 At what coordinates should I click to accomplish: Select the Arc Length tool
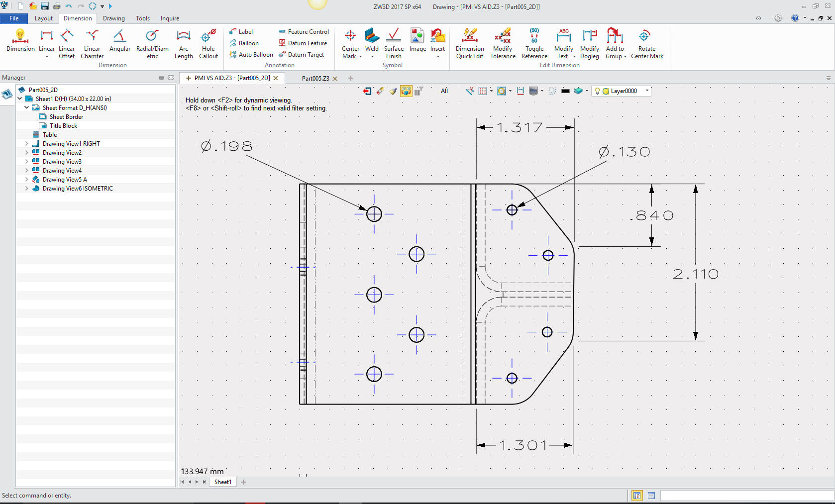click(x=184, y=44)
